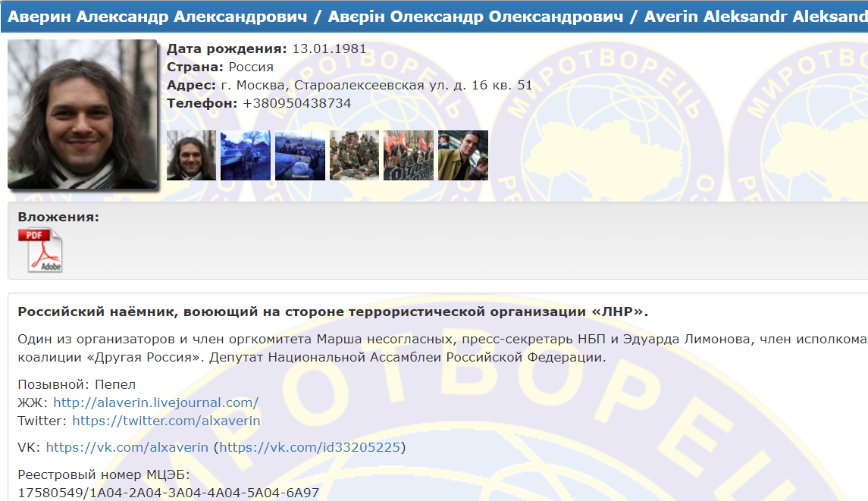Image resolution: width=868 pixels, height=501 pixels.
Task: Click the birth date 13.01.1981
Action: click(x=329, y=49)
